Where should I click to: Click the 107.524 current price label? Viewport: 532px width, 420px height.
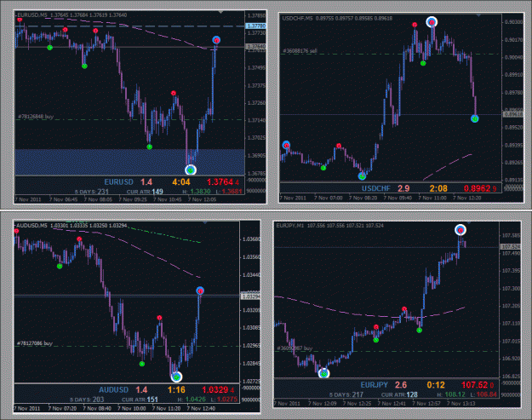(x=511, y=247)
